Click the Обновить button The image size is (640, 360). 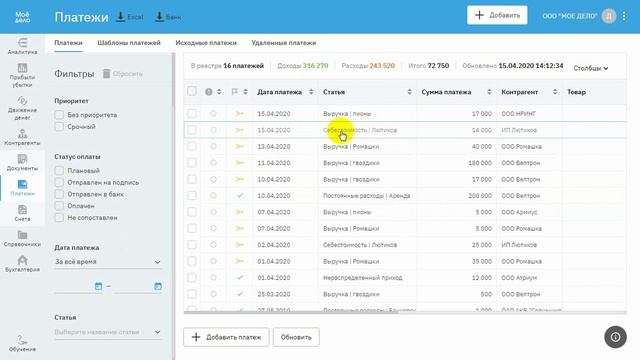(x=296, y=337)
